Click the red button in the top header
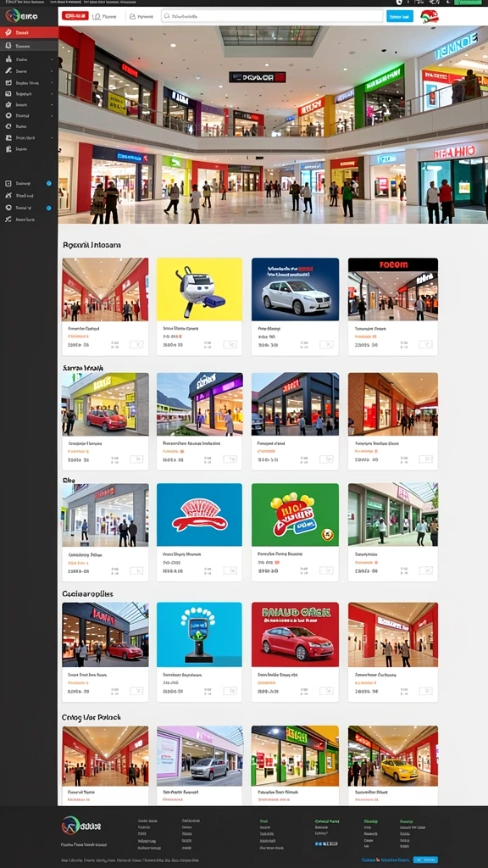This screenshot has height=868, width=488. tap(75, 16)
